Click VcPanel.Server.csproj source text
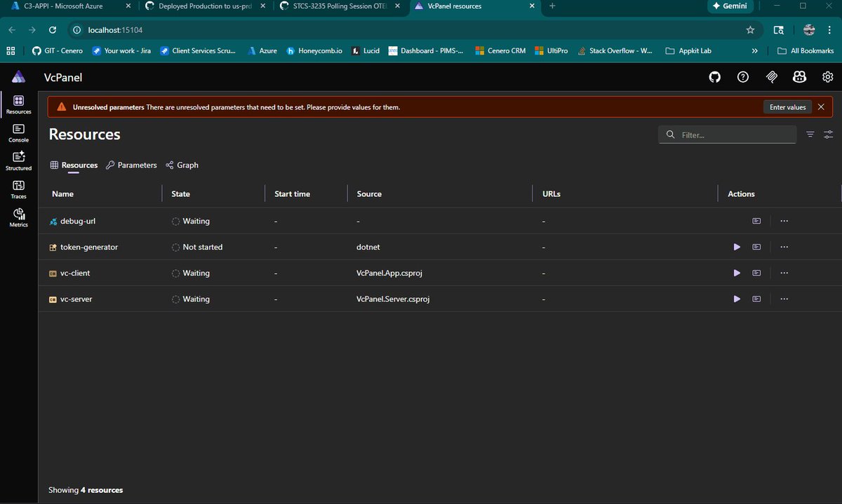This screenshot has width=842, height=504. point(393,299)
